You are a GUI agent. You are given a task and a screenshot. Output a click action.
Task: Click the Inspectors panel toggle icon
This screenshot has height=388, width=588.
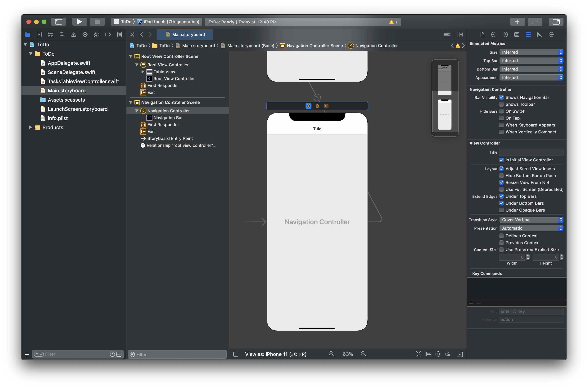pos(556,22)
